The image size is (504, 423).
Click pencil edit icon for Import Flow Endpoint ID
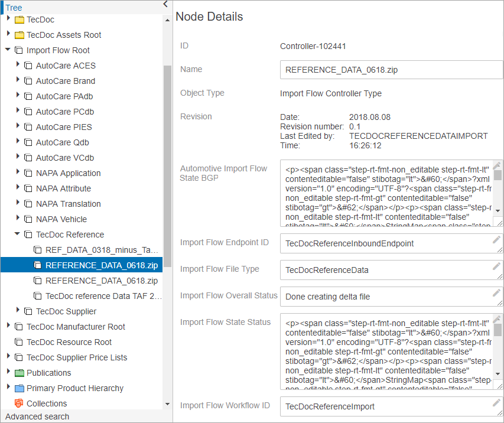coord(496,239)
